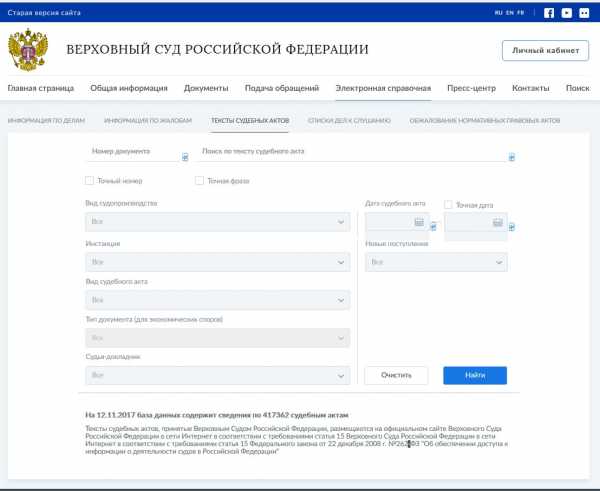Follow the Старая версия сайта link
600x491 pixels.
(44, 13)
